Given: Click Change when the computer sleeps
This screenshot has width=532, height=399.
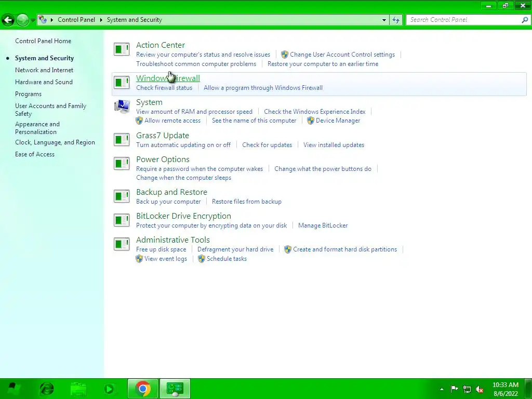Looking at the screenshot, I should [183, 178].
